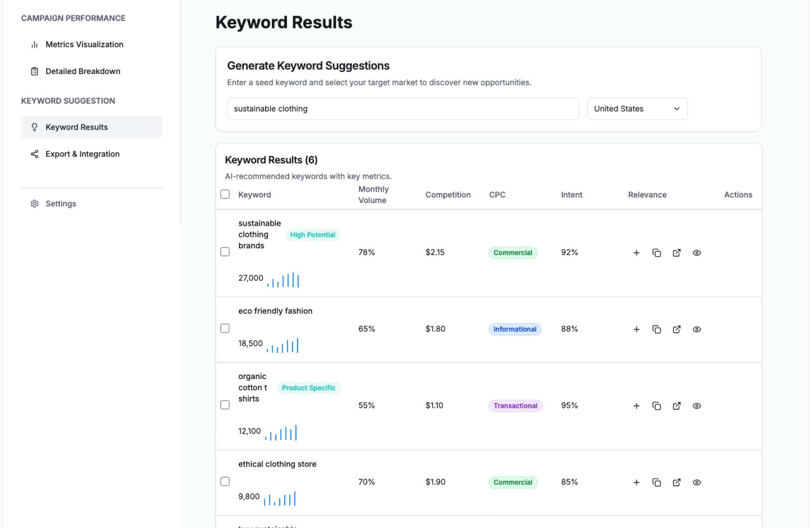This screenshot has width=812, height=528.
Task: Open the United States market dropdown
Action: click(637, 109)
